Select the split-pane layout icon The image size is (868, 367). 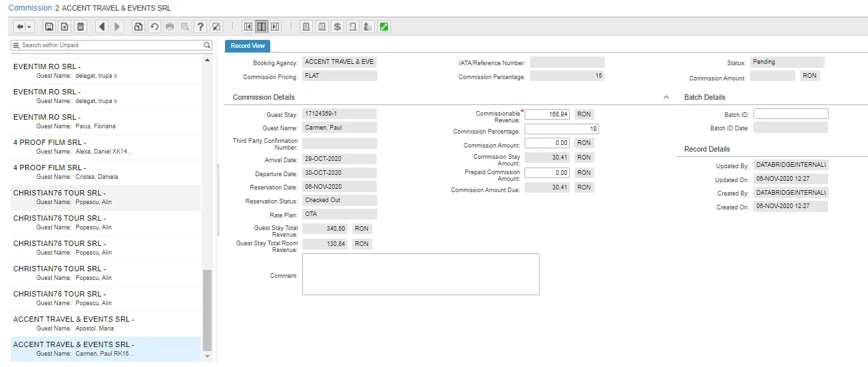click(262, 27)
